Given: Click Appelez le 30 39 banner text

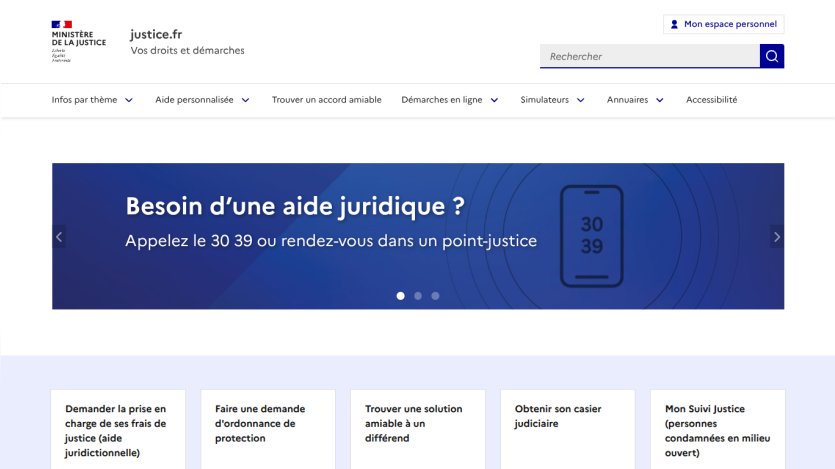Looking at the screenshot, I should [x=331, y=241].
